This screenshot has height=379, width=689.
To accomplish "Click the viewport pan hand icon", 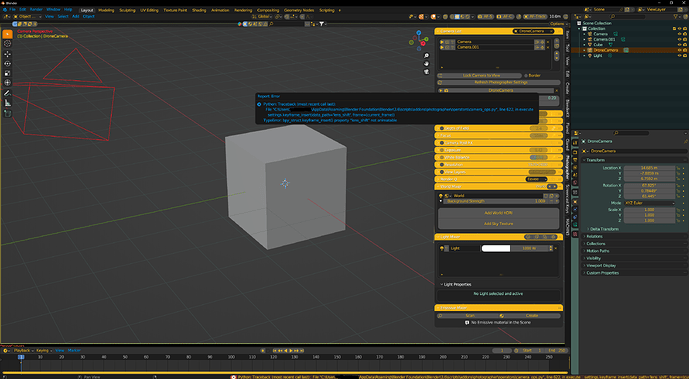I will (x=426, y=64).
